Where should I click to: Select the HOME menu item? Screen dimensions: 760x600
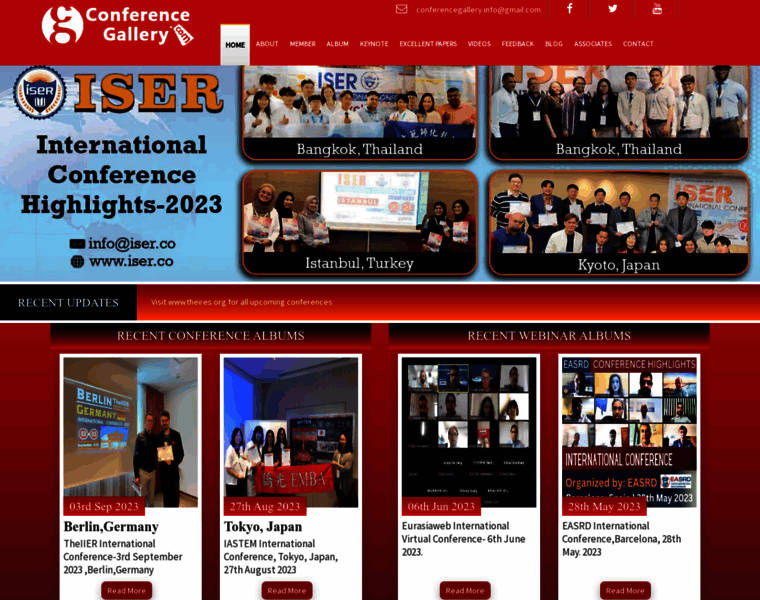(235, 45)
